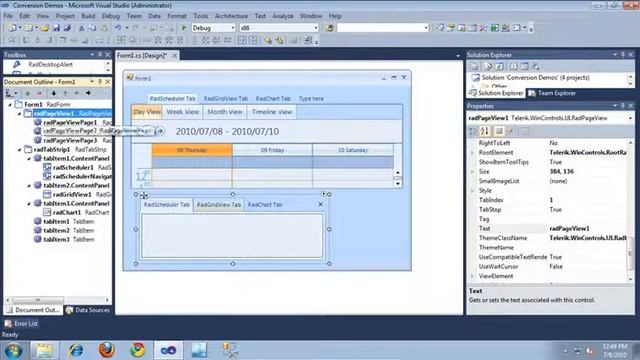Click move-down arrow in Document Outline toolbar
640x360 pixels.
tap(53, 93)
